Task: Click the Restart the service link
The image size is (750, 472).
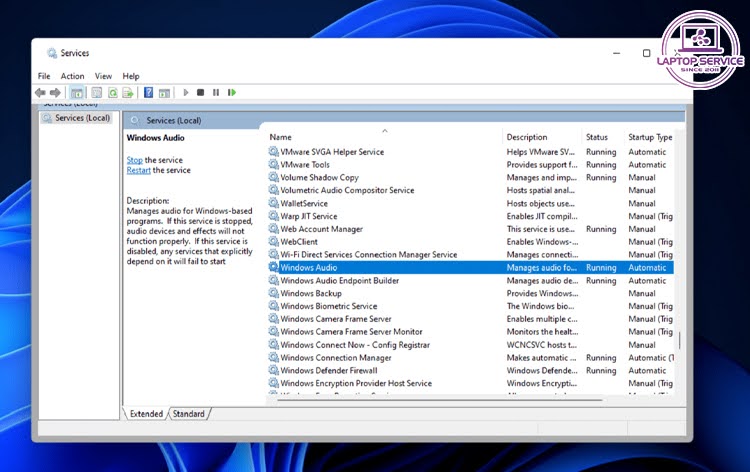Action: tap(138, 170)
